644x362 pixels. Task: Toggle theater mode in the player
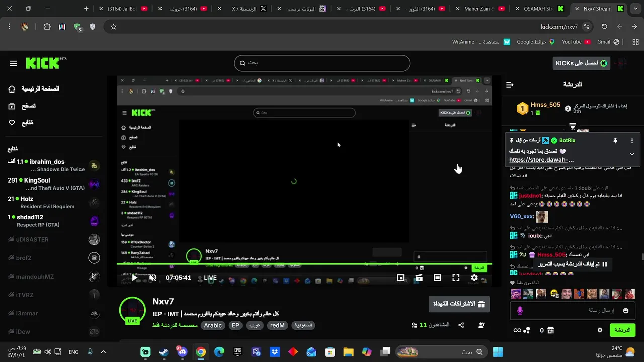438,277
